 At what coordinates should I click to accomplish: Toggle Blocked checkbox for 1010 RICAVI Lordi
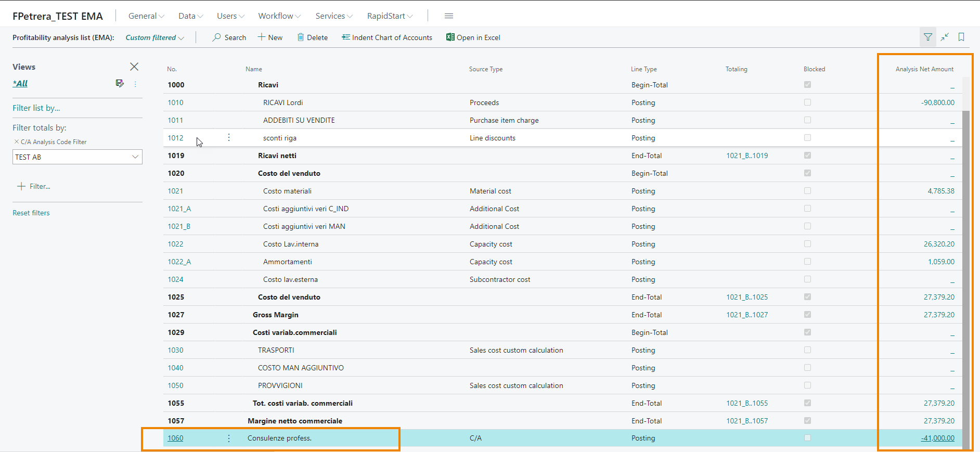point(807,102)
